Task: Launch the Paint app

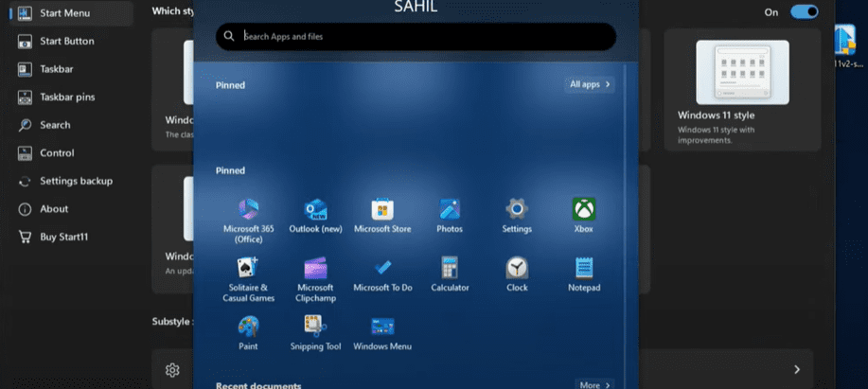Action: pos(248,327)
